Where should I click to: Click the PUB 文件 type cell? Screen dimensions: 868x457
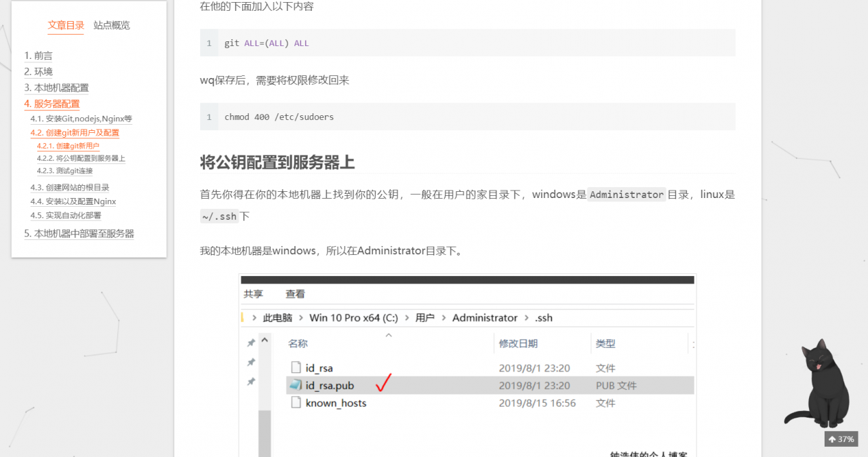[x=616, y=385]
